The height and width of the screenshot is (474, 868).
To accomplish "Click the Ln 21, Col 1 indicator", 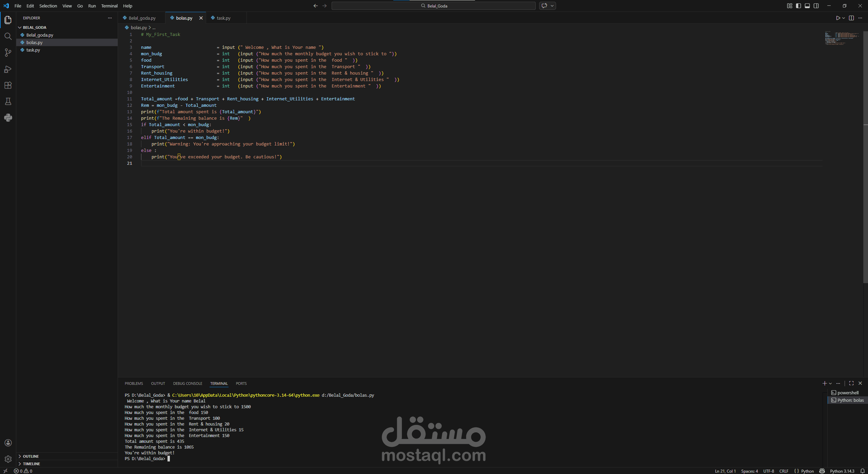I will click(x=725, y=471).
